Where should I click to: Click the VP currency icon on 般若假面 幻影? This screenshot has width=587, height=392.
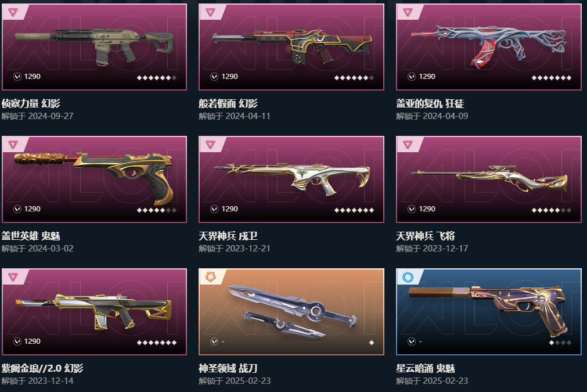click(x=214, y=77)
